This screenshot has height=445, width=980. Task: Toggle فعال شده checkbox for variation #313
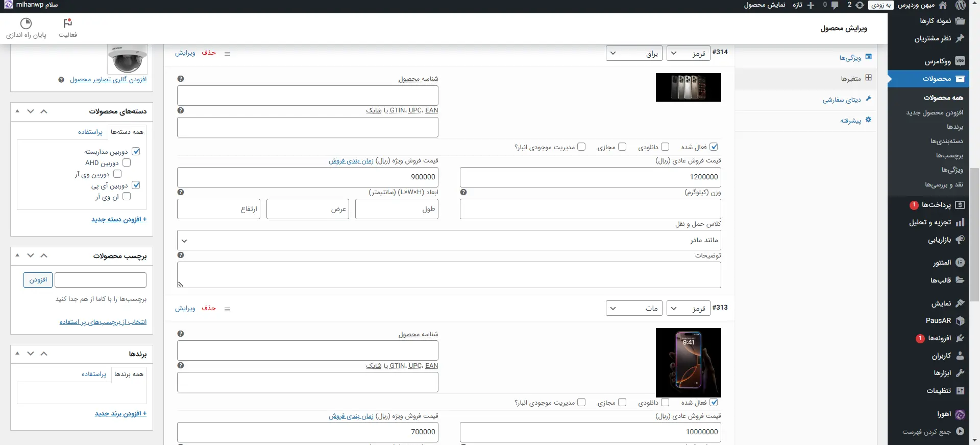pyautogui.click(x=714, y=402)
